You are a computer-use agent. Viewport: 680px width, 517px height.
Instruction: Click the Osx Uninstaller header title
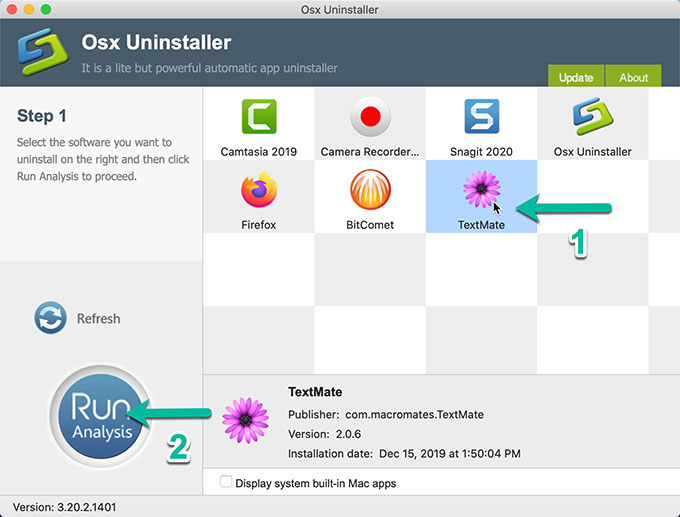(157, 43)
